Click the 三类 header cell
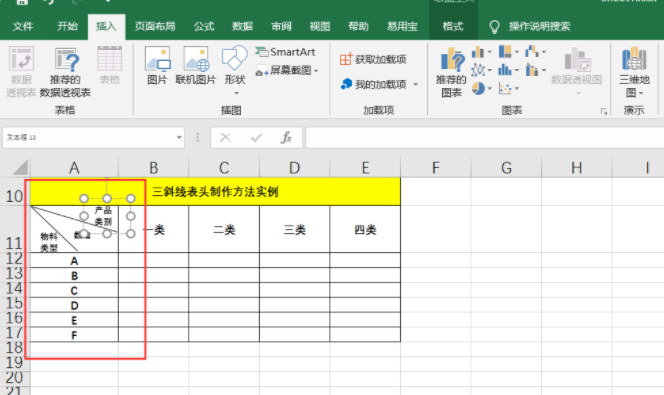664x395 pixels. tap(295, 229)
